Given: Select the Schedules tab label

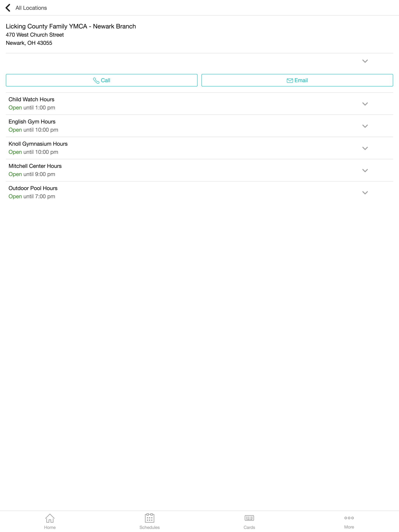Looking at the screenshot, I should [149, 527].
